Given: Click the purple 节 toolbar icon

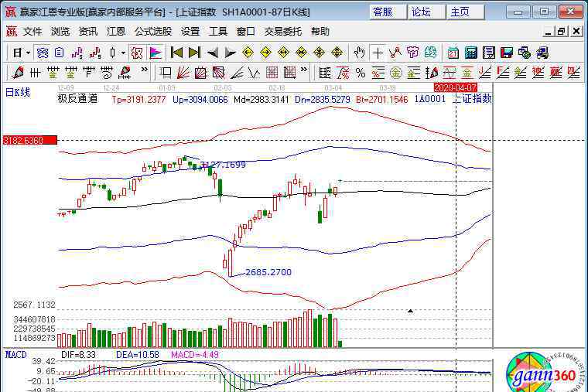Looking at the screenshot, I should click(x=412, y=53).
